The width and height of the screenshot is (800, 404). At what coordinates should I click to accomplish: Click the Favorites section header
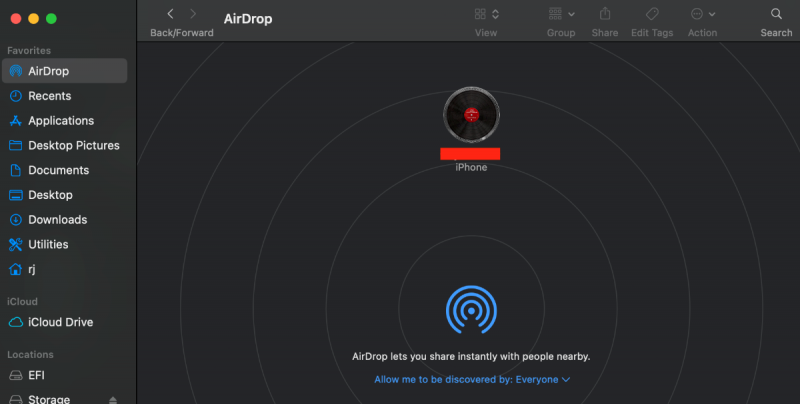pos(29,50)
